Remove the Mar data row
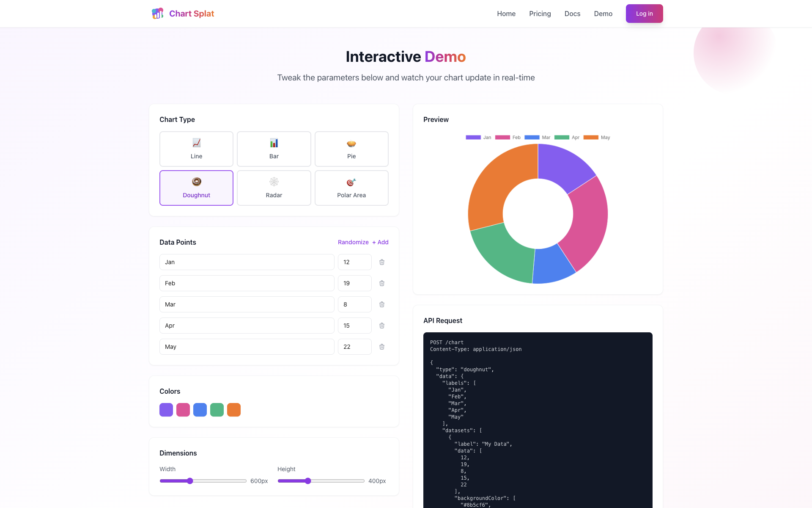812x508 pixels. [381, 304]
